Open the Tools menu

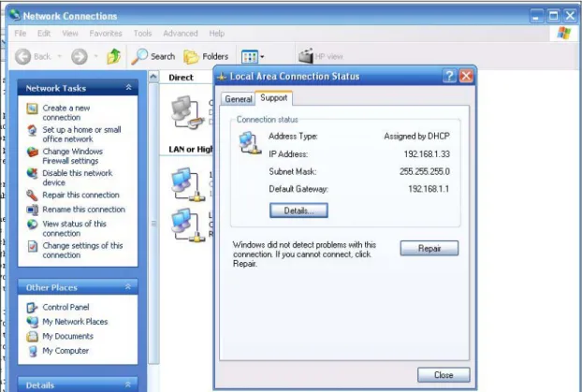click(x=143, y=34)
